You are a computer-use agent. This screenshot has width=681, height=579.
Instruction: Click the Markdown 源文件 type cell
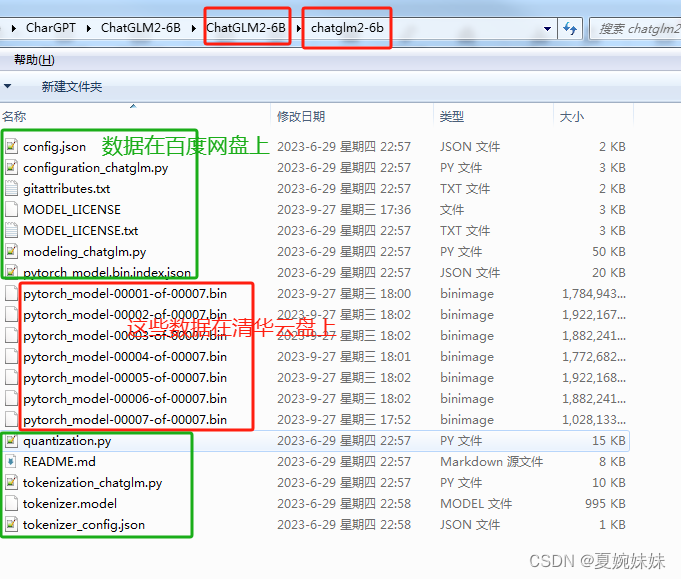pyautogui.click(x=492, y=461)
